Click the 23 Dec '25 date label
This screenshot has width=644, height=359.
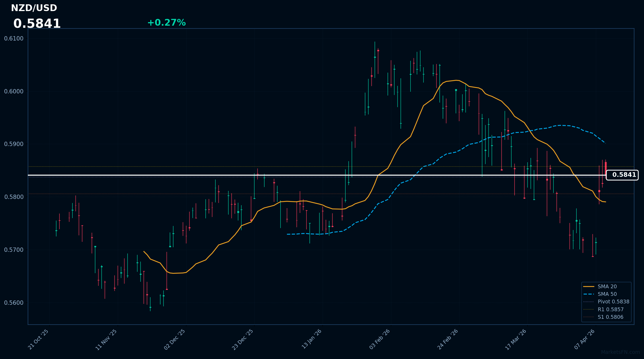point(243,340)
